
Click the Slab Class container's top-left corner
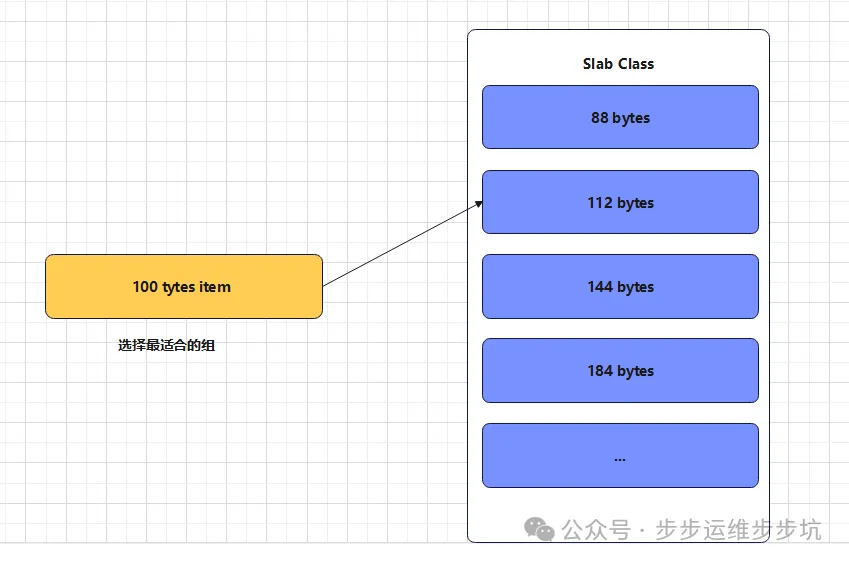[x=470, y=32]
